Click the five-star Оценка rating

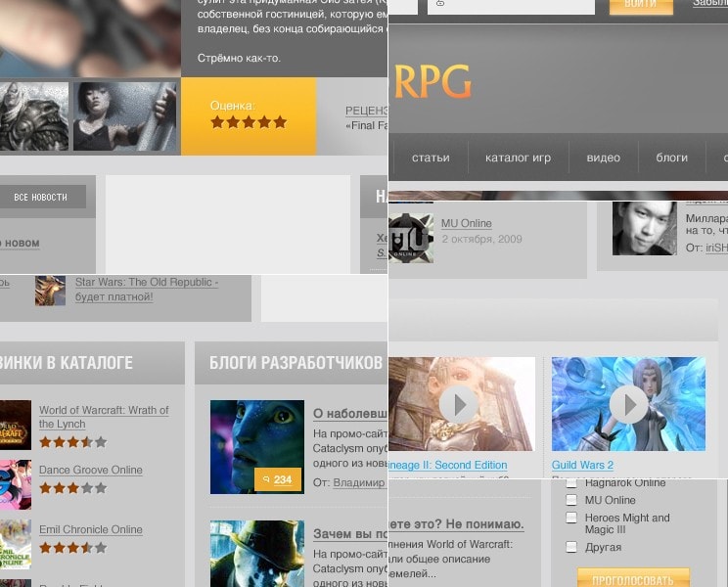coord(249,122)
